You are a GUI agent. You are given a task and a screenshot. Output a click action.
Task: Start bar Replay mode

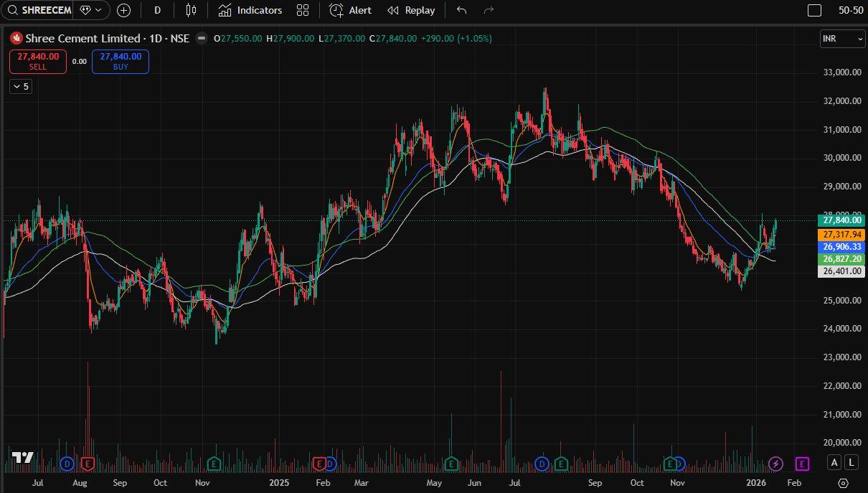(411, 10)
